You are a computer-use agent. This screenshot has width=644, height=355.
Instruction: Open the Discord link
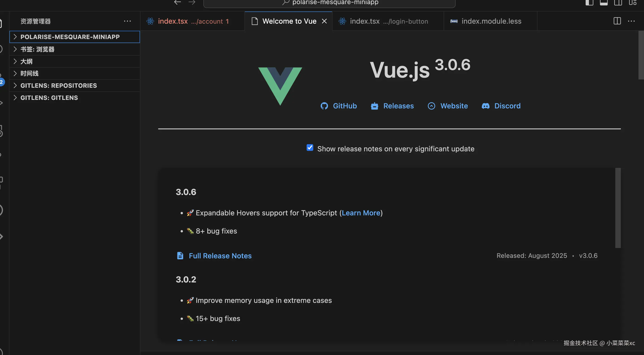[507, 106]
